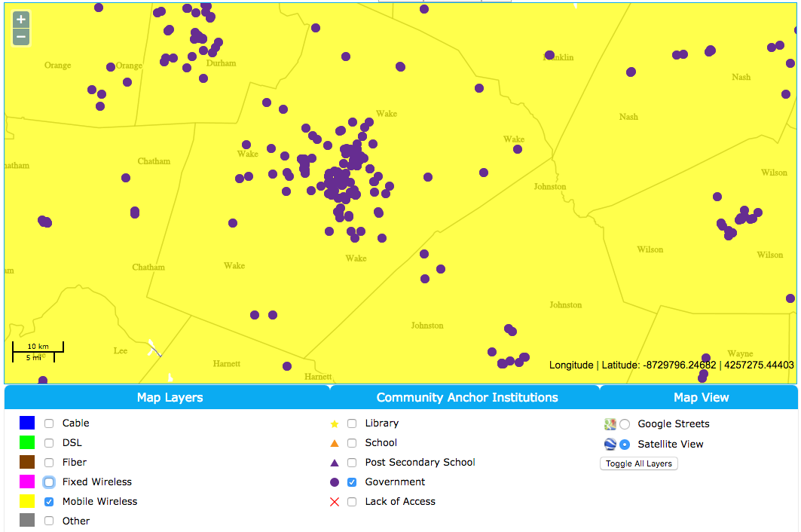Select the Map View panel header
The width and height of the screenshot is (801, 532).
pyautogui.click(x=700, y=398)
